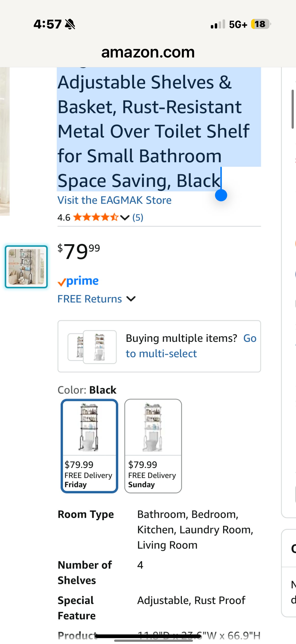Image resolution: width=296 pixels, height=644 pixels.
Task: Open the EAGMAK Store page
Action: (114, 200)
